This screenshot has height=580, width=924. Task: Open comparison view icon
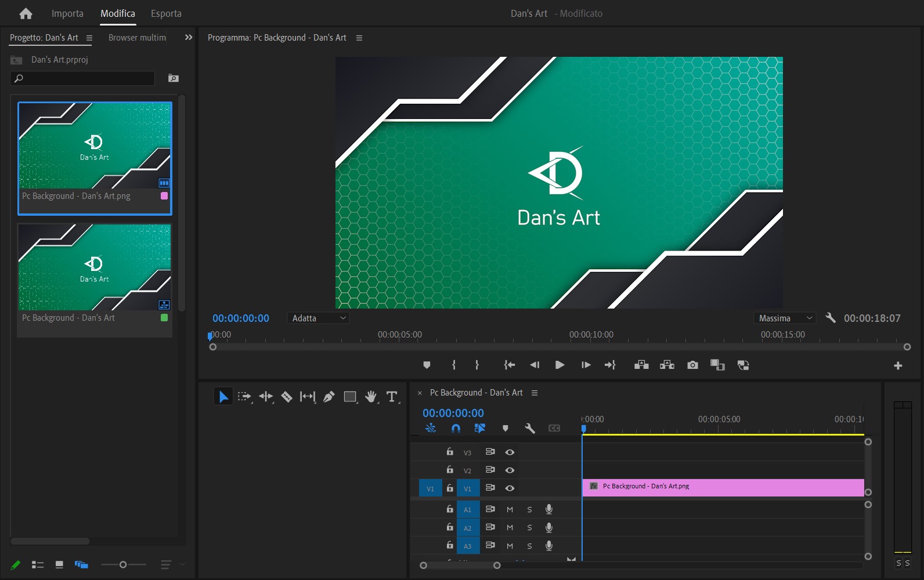click(x=717, y=365)
